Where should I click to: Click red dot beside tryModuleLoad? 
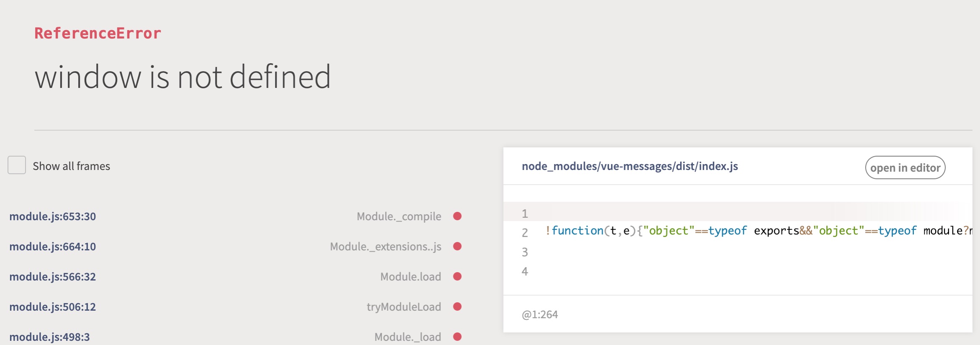457,306
